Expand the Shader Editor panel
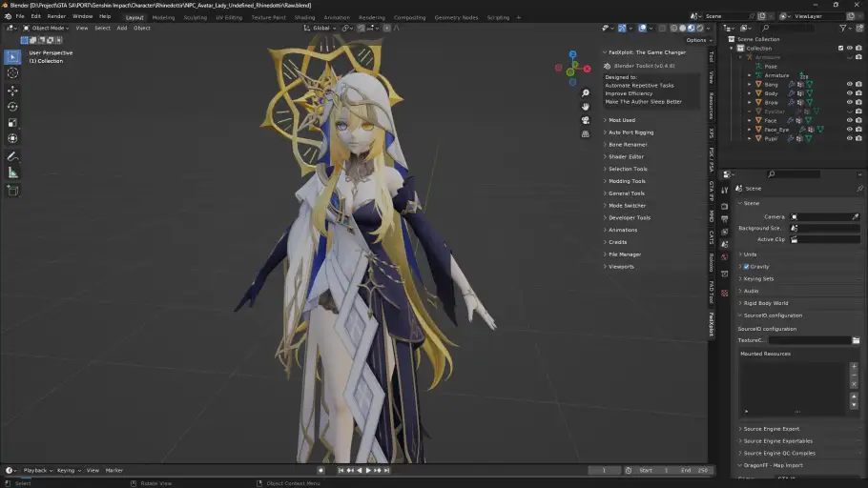 626,156
